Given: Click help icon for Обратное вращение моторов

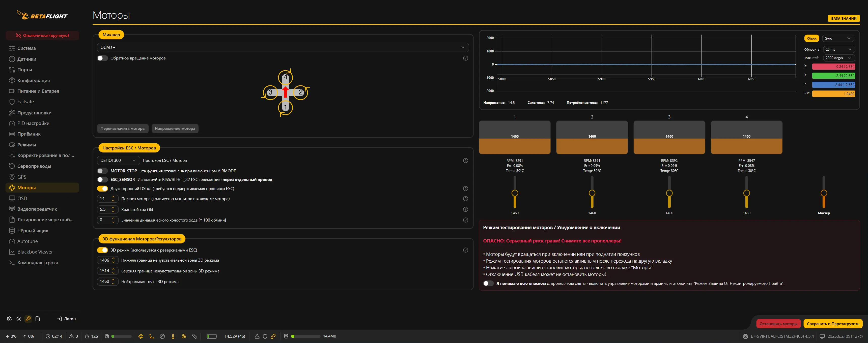Looking at the screenshot, I should coord(465,58).
